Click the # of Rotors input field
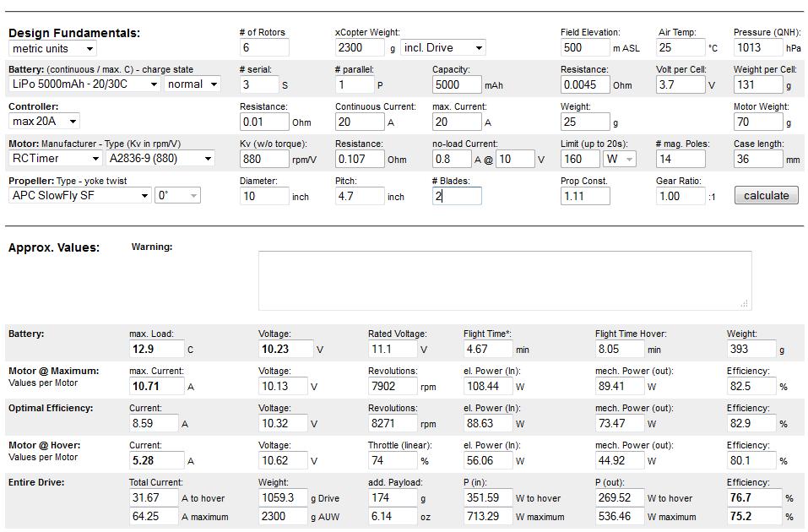Screen dimensions: 808x532 (x=263, y=47)
